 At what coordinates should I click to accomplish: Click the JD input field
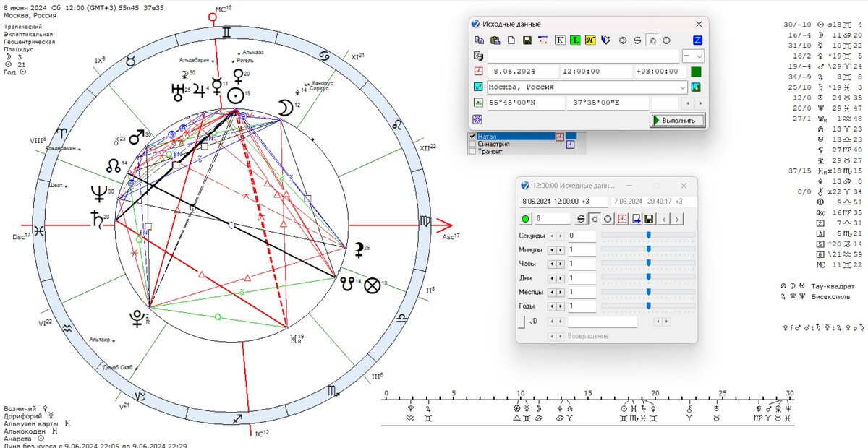click(603, 322)
